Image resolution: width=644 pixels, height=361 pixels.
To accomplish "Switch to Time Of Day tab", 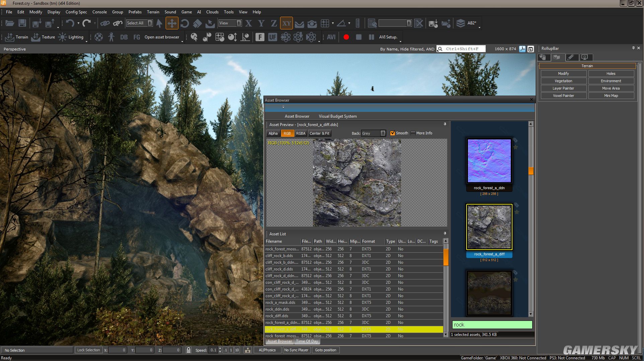I will point(307,341).
